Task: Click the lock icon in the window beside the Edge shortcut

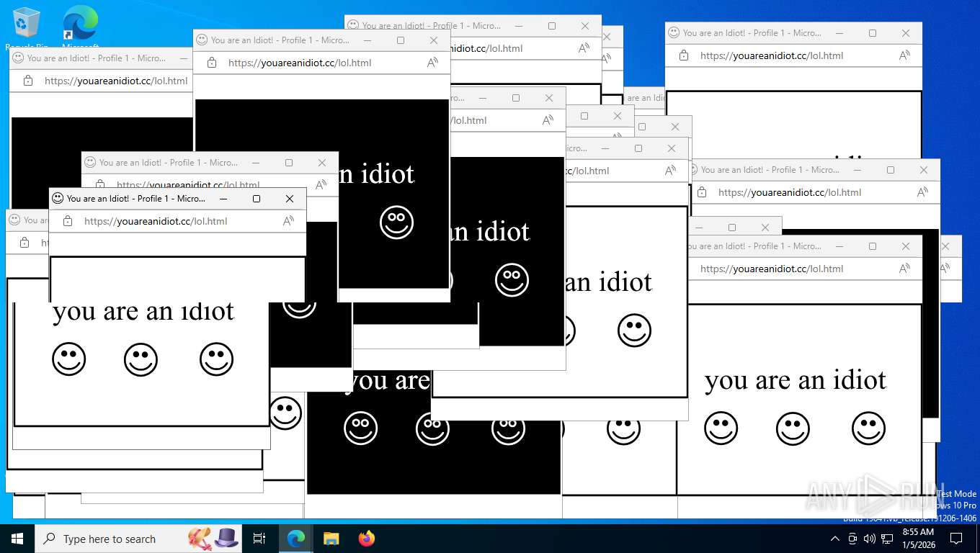Action: pyautogui.click(x=212, y=63)
